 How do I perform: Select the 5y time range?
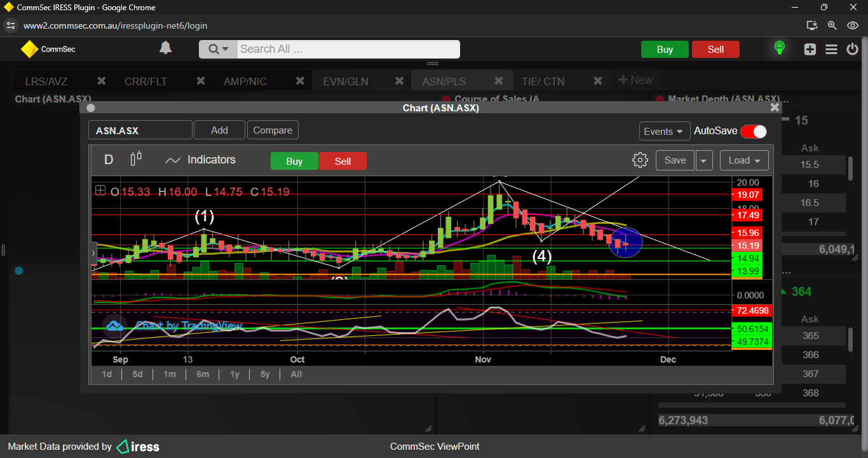click(x=265, y=374)
